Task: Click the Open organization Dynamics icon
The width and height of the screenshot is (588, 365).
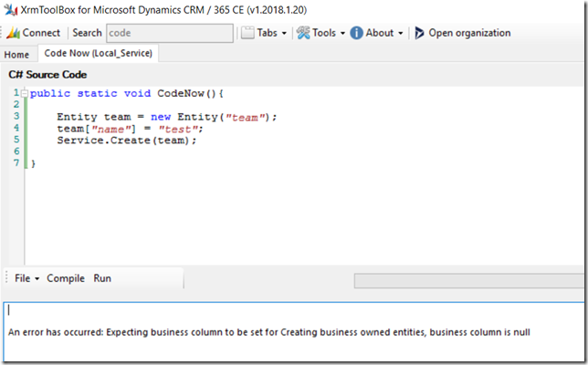Action: click(x=419, y=33)
